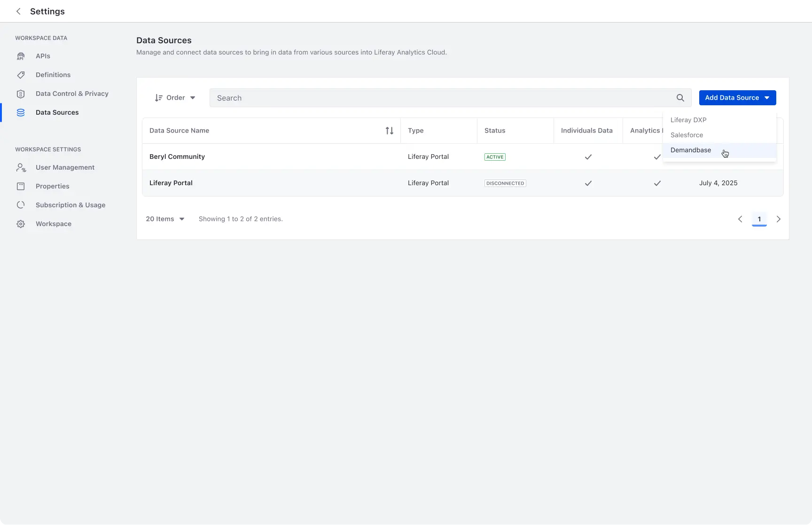Click the Definitions tag icon
Screen dimensions: 812x525
click(x=21, y=75)
